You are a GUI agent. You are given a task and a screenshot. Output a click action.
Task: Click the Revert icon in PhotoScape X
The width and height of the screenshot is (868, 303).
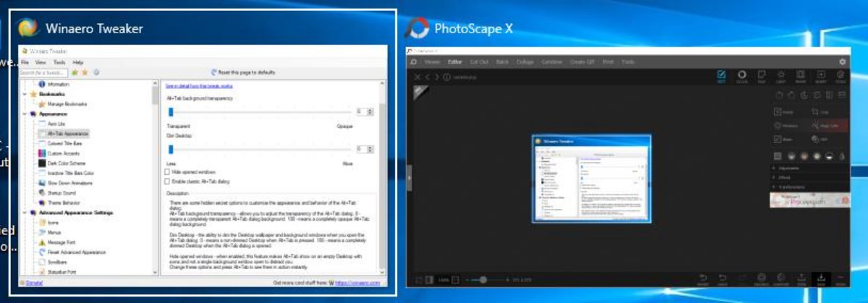(702, 278)
